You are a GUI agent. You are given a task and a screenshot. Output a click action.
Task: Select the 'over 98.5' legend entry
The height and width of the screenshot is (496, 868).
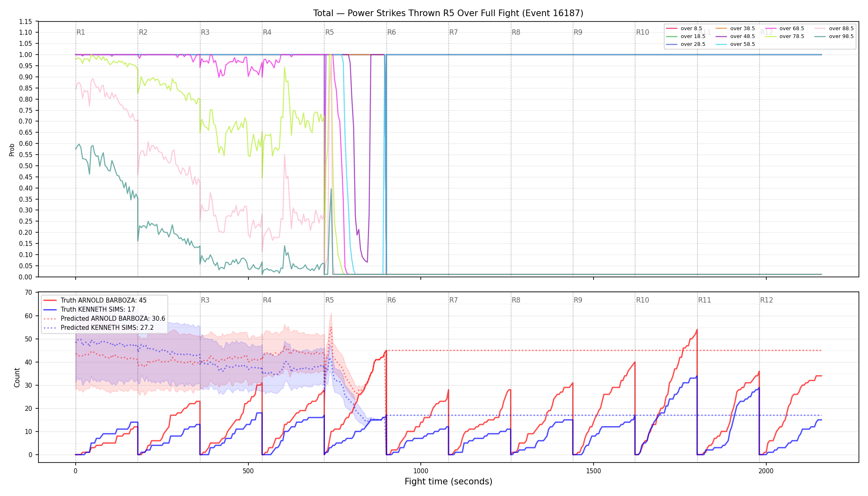click(834, 36)
